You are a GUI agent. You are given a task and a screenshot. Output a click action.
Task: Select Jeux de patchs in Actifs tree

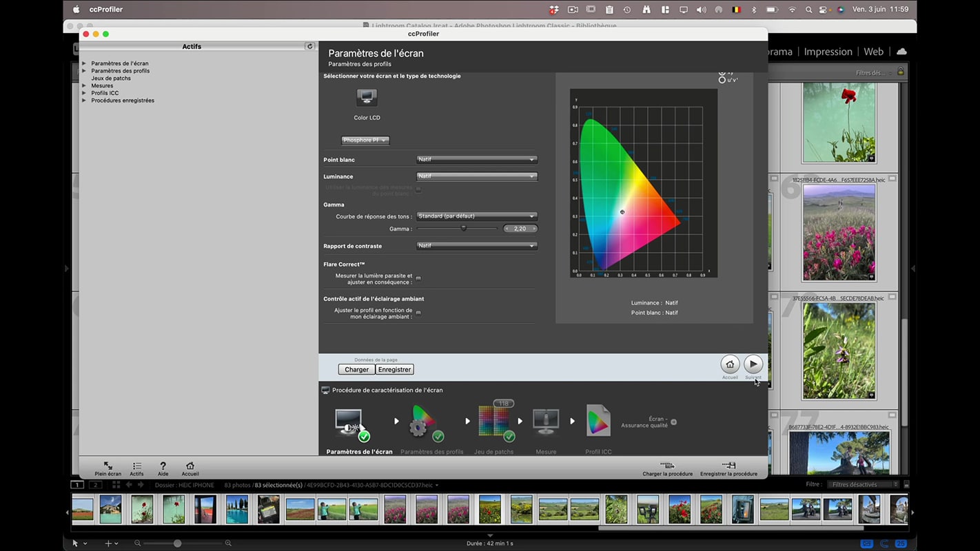[111, 79]
